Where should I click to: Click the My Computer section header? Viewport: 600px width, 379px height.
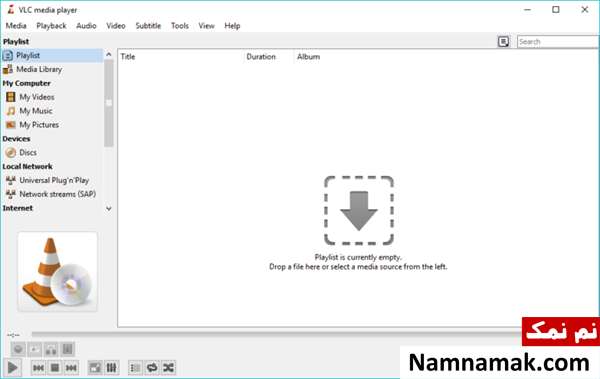pyautogui.click(x=26, y=83)
